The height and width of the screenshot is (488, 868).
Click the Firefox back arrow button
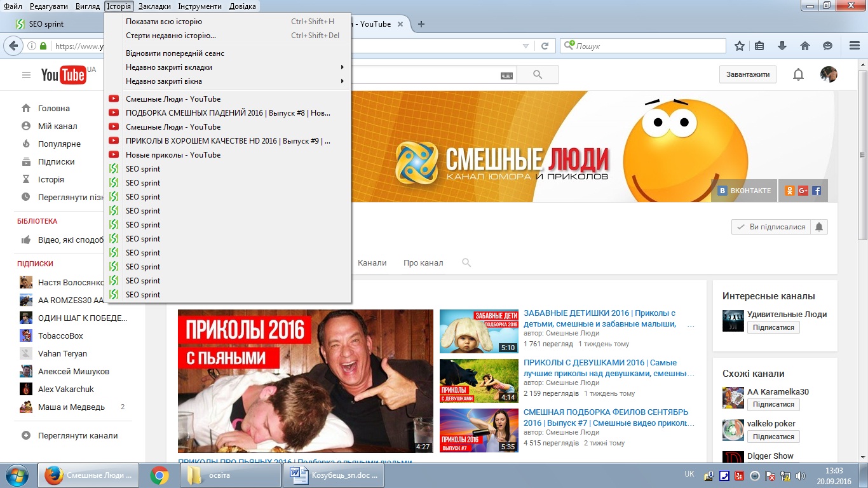(x=13, y=46)
